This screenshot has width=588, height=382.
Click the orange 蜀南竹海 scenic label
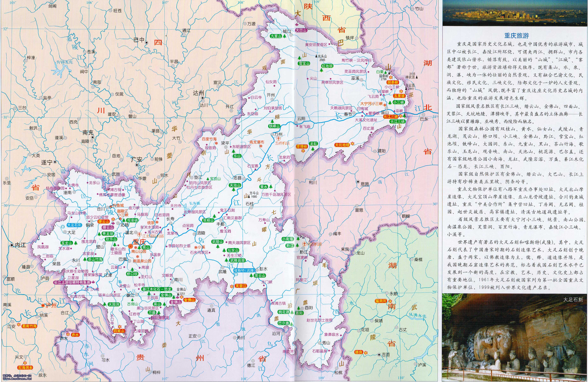tap(29, 326)
